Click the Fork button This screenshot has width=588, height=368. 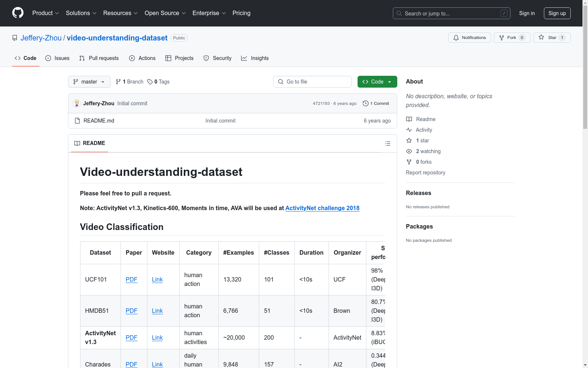tap(512, 38)
